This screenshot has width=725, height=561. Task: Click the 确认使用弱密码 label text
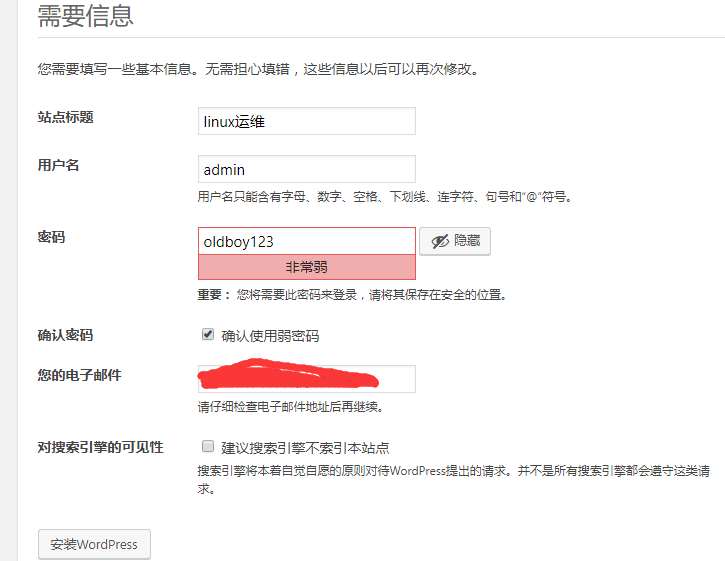(270, 336)
